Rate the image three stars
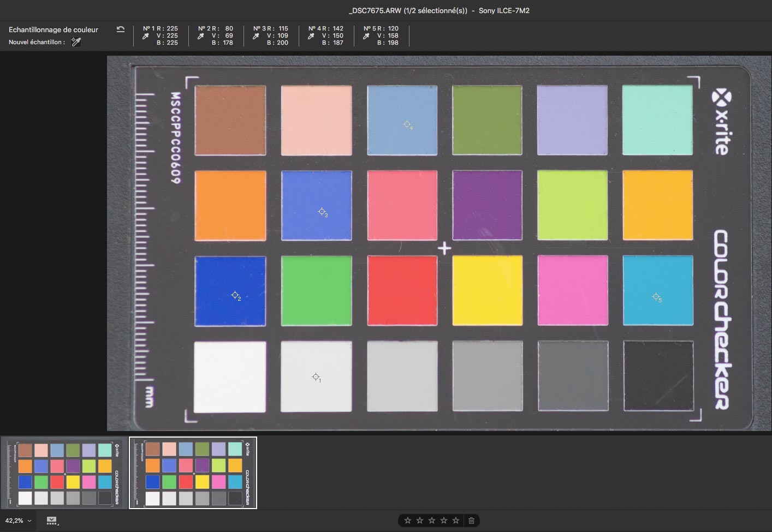Screen dimensions: 772x532 431,521
